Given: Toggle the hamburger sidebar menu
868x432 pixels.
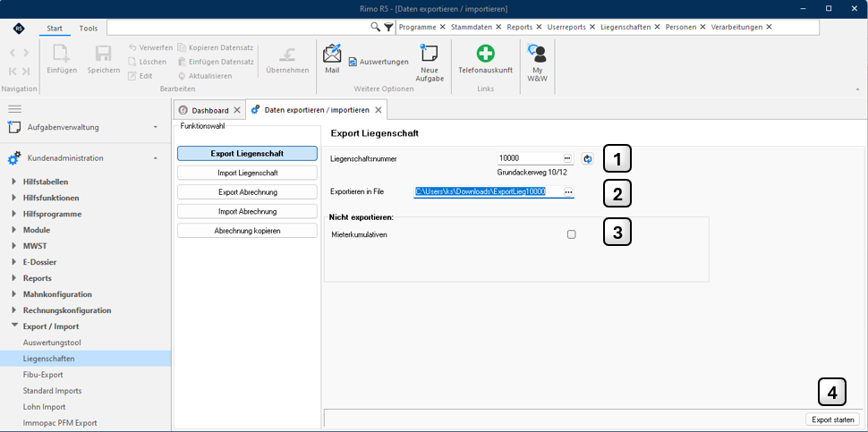Looking at the screenshot, I should pos(14,109).
